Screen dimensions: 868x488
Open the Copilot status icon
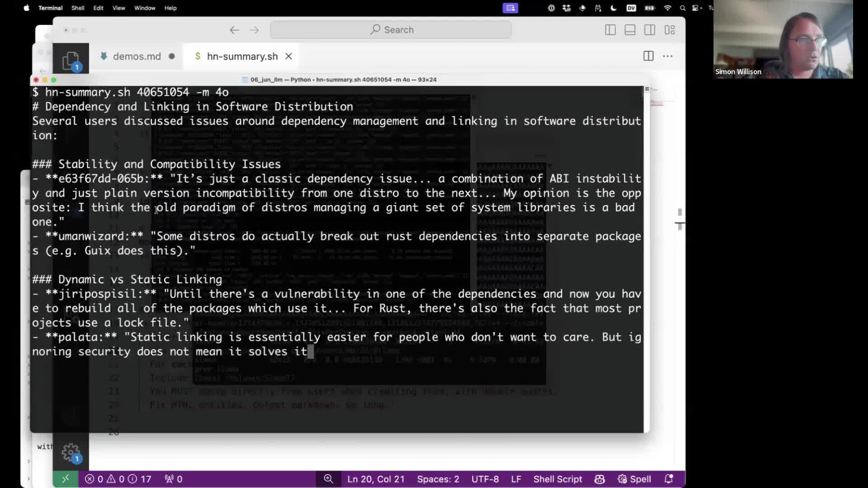tap(600, 479)
